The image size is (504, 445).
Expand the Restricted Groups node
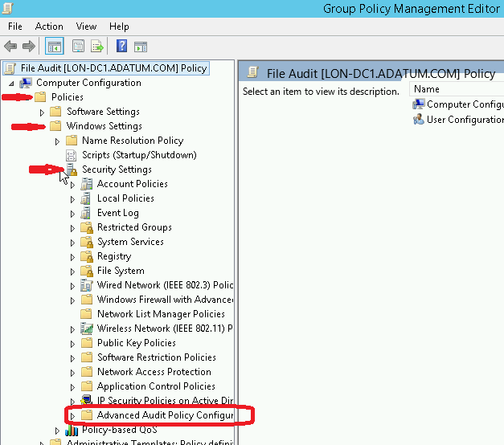(x=72, y=228)
